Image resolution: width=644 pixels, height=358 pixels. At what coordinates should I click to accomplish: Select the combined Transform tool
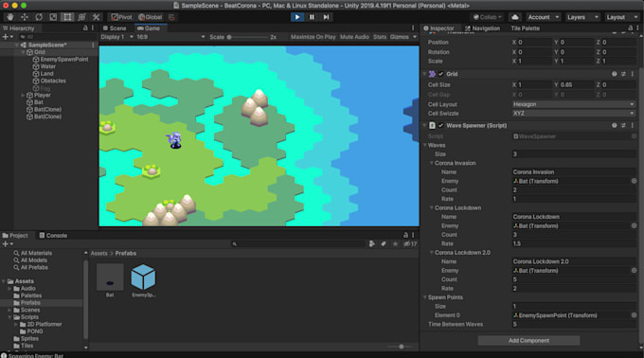click(x=81, y=17)
